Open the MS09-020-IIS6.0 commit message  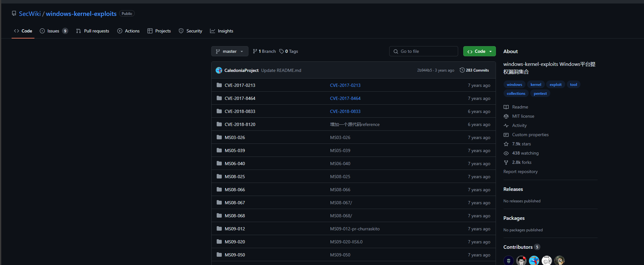tap(346, 242)
